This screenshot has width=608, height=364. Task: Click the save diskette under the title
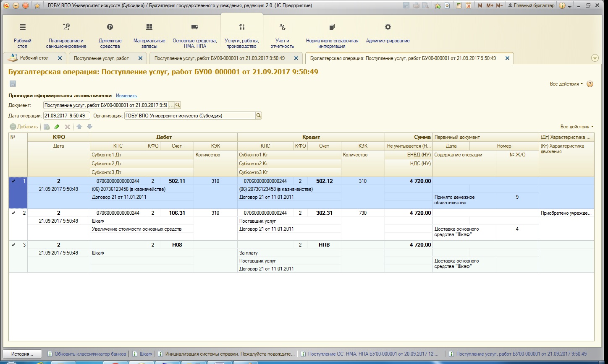[x=13, y=84]
